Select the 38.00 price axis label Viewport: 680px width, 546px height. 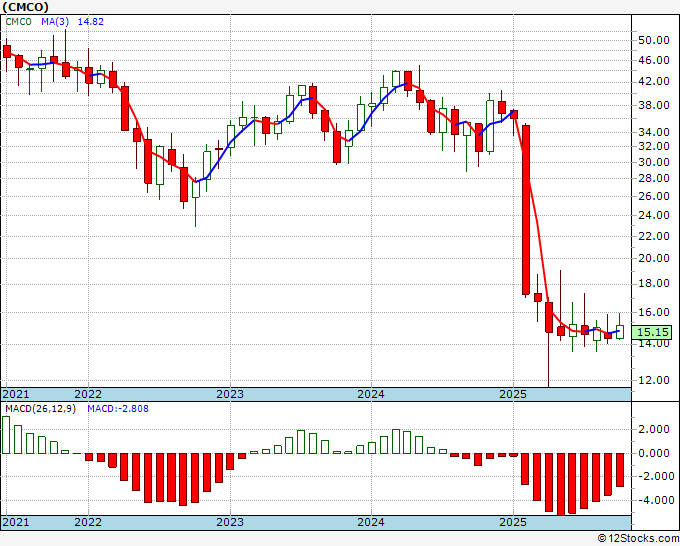pyautogui.click(x=654, y=105)
